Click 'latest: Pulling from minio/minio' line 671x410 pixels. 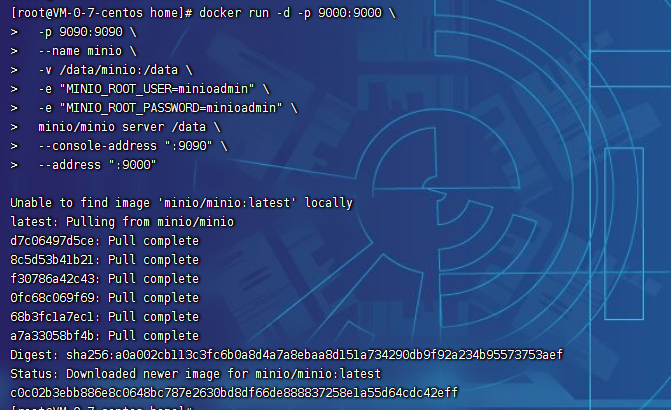[122, 222]
